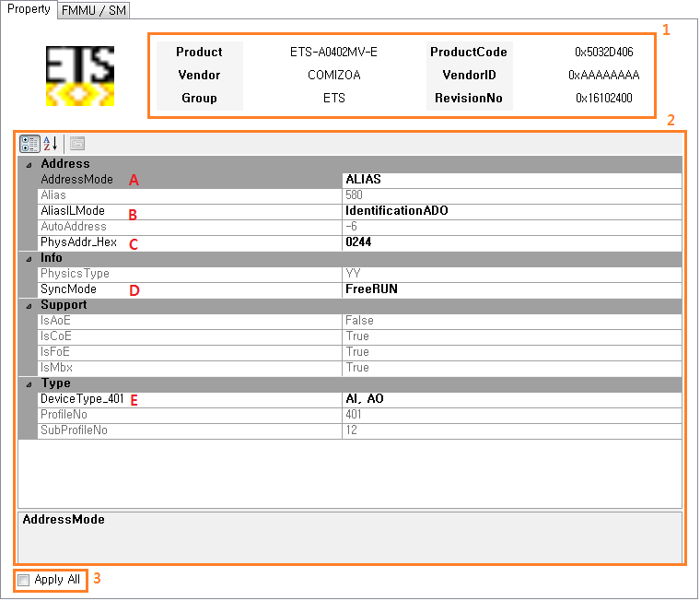
Task: Select the DeviceType_401 AI, AO value
Action: click(x=511, y=399)
